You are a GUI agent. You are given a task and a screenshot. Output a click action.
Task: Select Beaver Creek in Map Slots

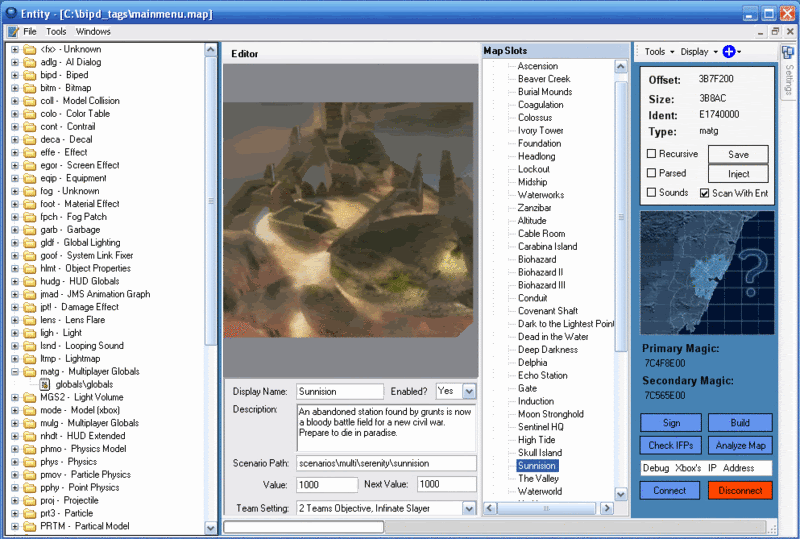(x=544, y=79)
